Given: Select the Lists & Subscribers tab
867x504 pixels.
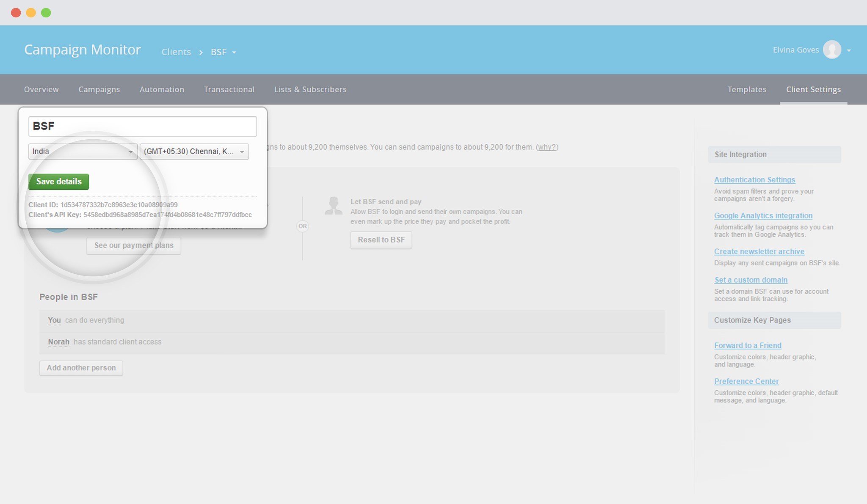Looking at the screenshot, I should [310, 89].
